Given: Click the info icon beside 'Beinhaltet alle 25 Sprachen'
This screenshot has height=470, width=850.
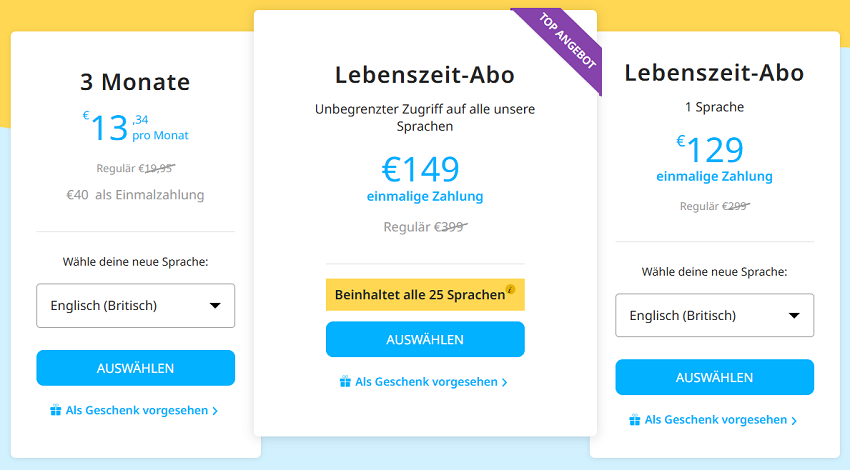Looking at the screenshot, I should [x=511, y=290].
